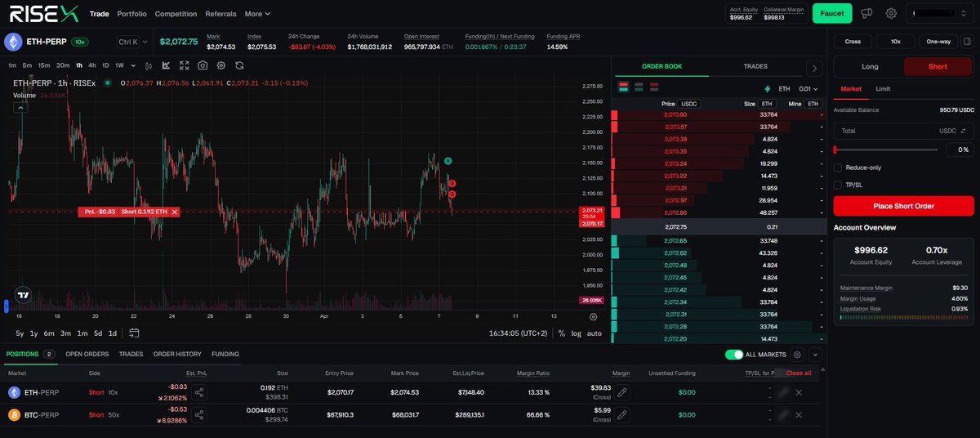Viewport: 980px width, 438px height.
Task: Open the ORDER HISTORY tab
Action: [177, 354]
